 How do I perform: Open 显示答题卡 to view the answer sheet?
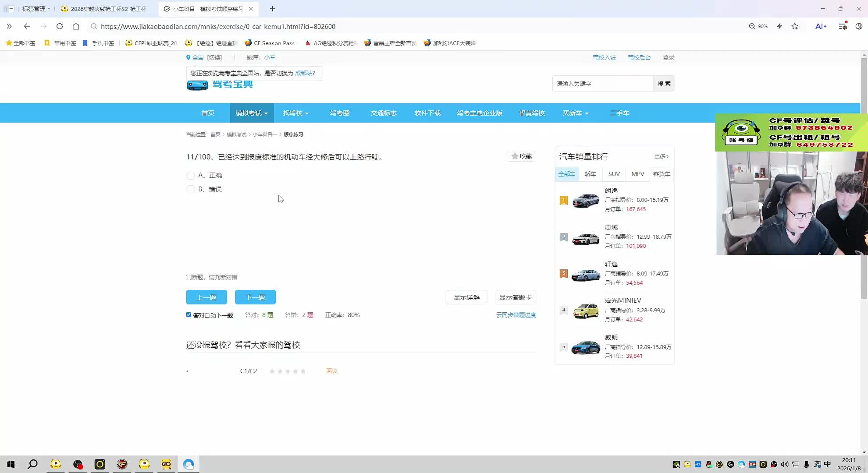pos(515,297)
